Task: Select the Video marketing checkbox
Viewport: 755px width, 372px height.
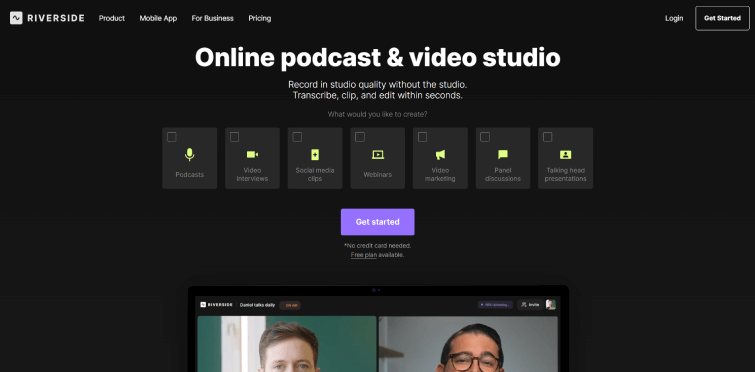Action: 422,137
